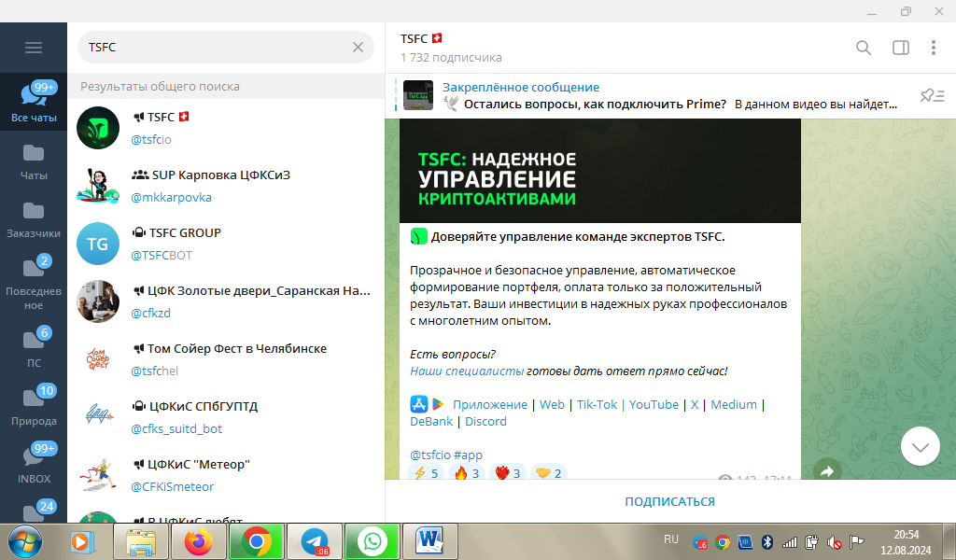
Task: Open the 'Web' link
Action: coord(552,405)
